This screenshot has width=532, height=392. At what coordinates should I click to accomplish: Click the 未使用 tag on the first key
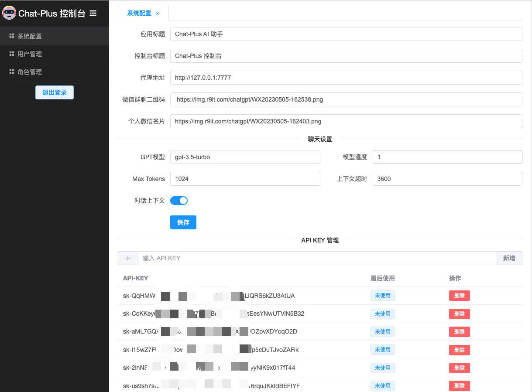(382, 296)
